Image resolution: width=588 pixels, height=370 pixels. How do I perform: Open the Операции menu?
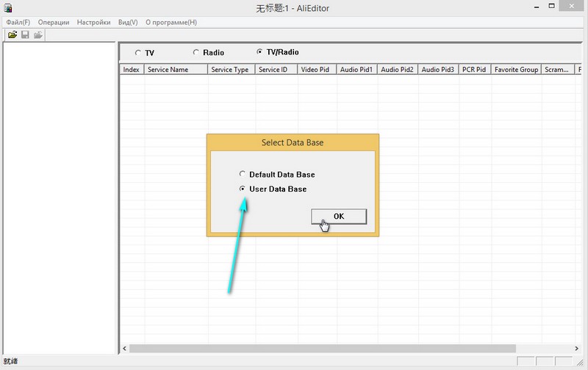pyautogui.click(x=54, y=23)
